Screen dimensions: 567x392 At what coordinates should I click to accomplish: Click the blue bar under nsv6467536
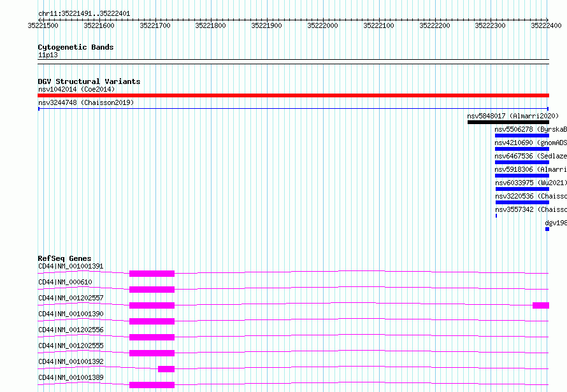(x=522, y=162)
